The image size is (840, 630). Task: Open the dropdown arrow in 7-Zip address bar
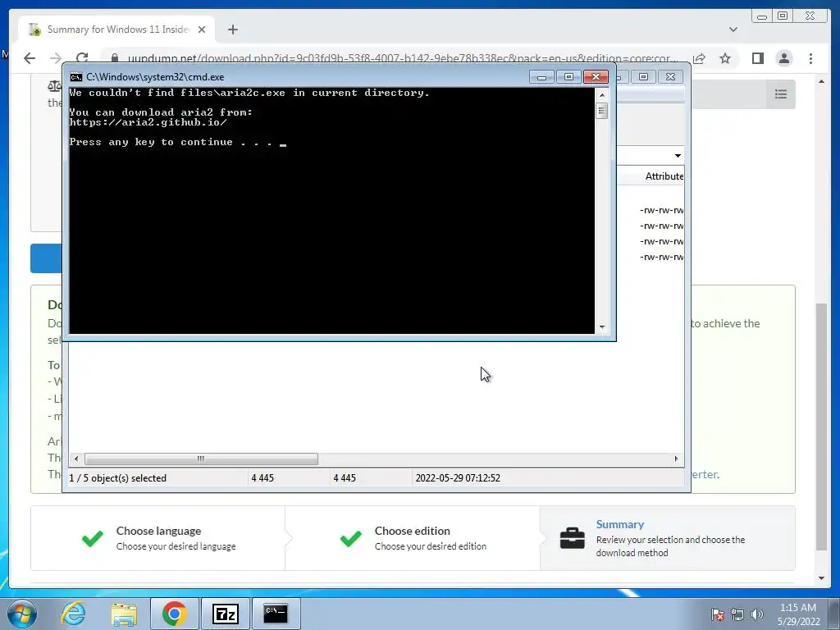click(x=678, y=156)
